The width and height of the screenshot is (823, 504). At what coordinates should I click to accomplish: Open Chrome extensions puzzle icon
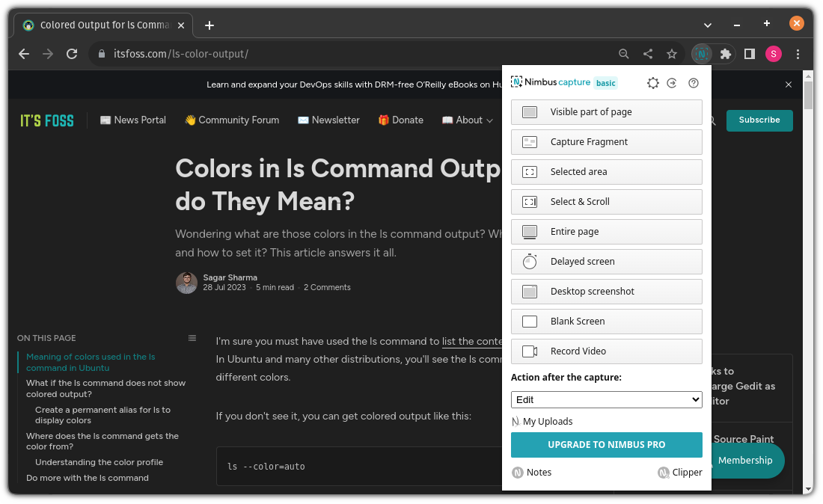[x=725, y=53]
